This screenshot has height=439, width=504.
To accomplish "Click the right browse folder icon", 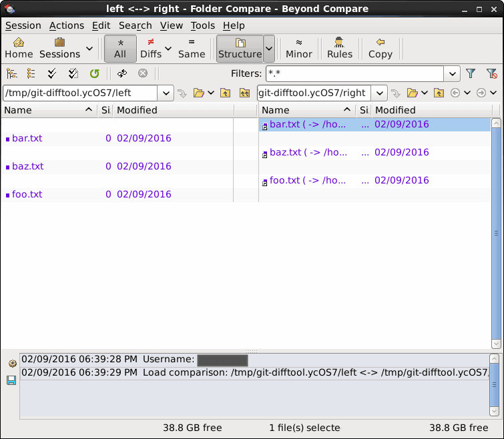I will tap(413, 93).
